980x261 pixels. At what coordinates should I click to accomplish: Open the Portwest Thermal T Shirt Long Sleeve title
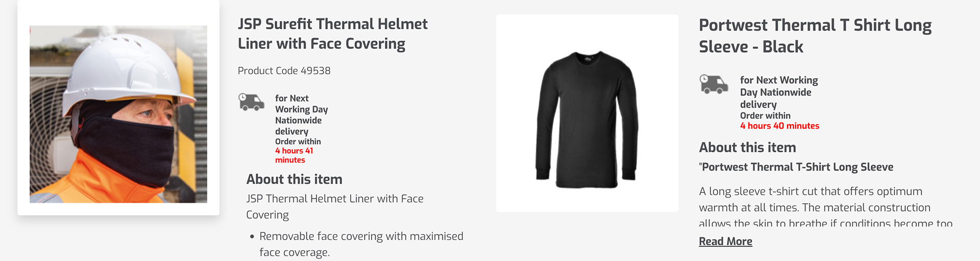click(815, 36)
